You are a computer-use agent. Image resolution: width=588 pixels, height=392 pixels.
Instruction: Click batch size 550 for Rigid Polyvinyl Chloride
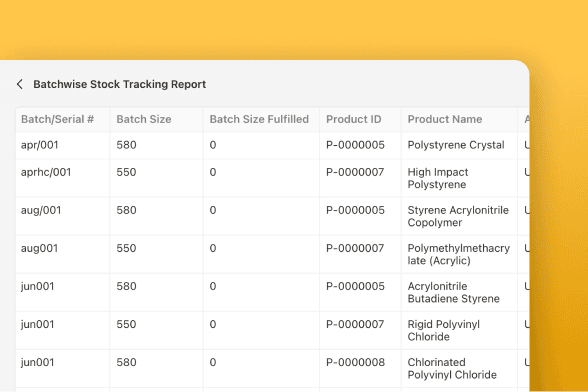(x=126, y=324)
